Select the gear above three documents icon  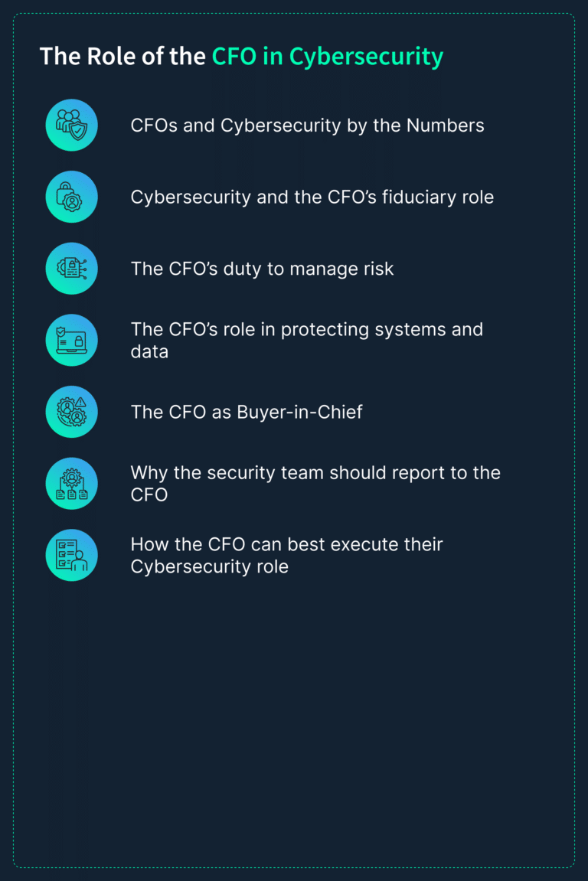click(71, 483)
